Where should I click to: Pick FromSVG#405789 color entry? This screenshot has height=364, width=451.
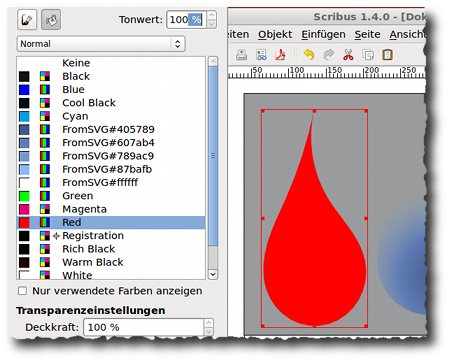(111, 129)
